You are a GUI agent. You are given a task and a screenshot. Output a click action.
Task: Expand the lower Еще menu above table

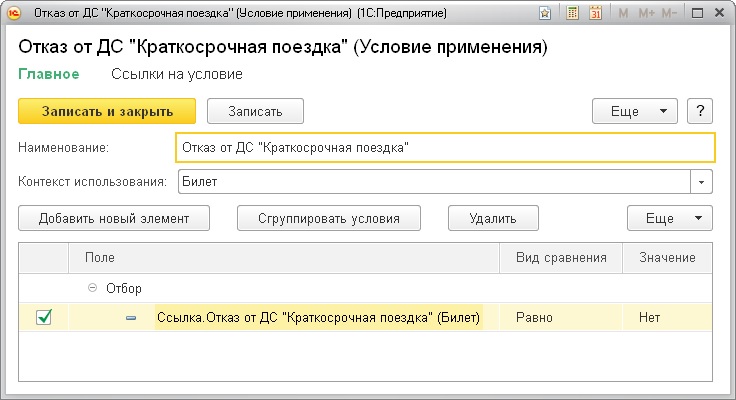[669, 218]
